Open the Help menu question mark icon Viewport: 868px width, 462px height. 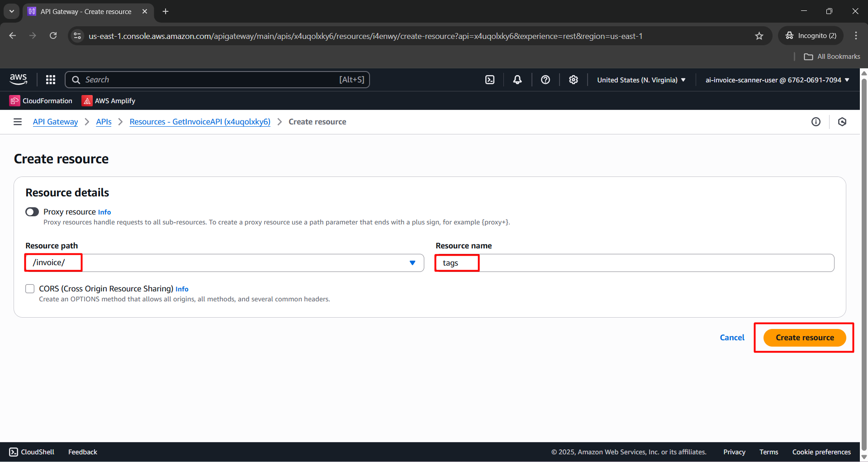(x=545, y=79)
